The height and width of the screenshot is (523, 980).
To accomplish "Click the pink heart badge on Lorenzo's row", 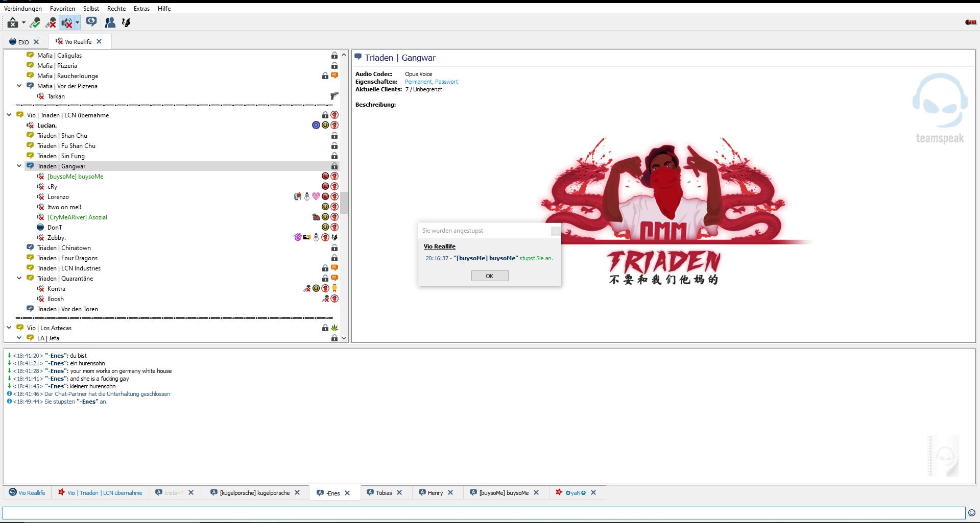I will coord(316,196).
